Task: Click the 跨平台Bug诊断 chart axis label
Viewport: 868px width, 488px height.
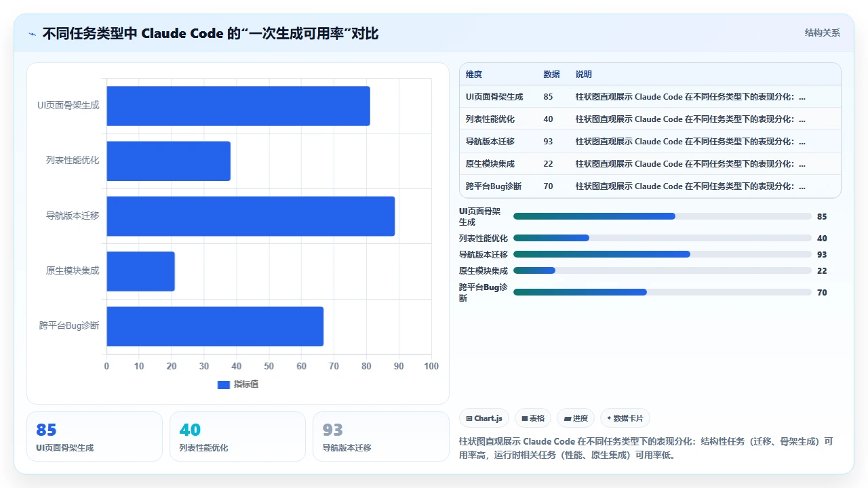Action: pos(69,326)
